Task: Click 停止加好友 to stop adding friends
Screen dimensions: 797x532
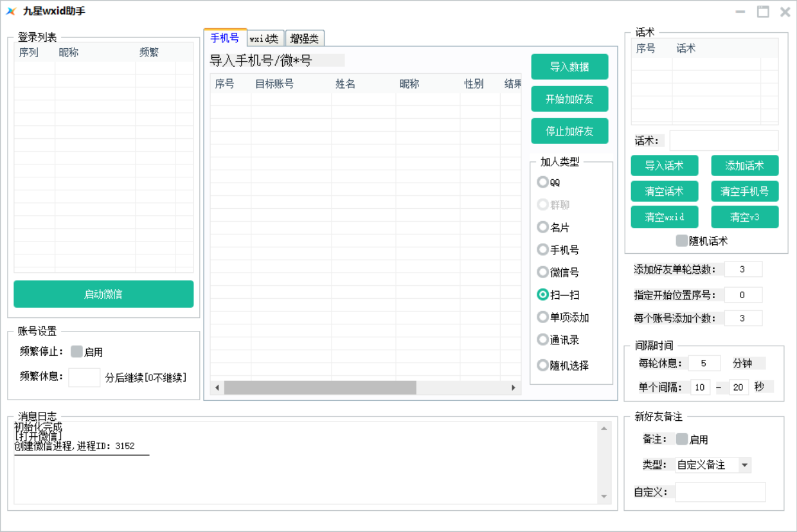Action: (569, 130)
